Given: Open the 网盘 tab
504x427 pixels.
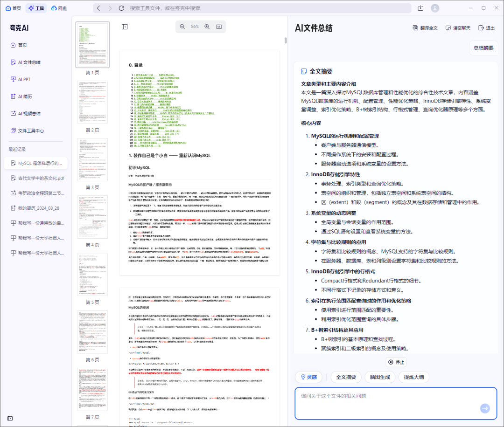Looking at the screenshot, I should 59,8.
